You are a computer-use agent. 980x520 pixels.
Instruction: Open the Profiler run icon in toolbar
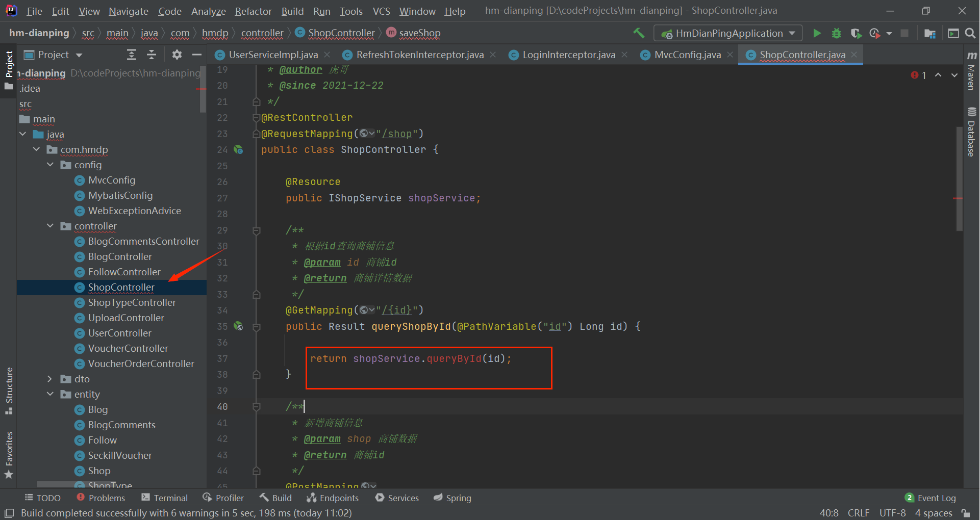(x=875, y=33)
